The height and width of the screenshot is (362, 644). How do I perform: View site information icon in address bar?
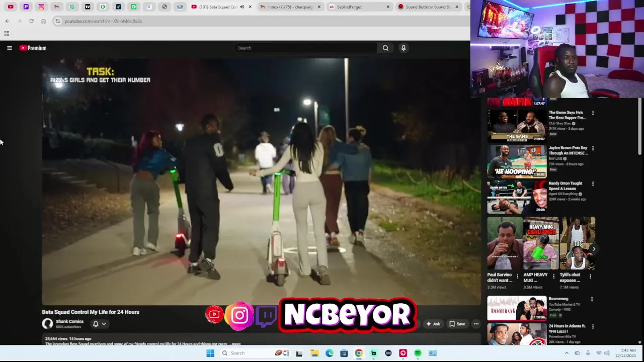point(57,21)
